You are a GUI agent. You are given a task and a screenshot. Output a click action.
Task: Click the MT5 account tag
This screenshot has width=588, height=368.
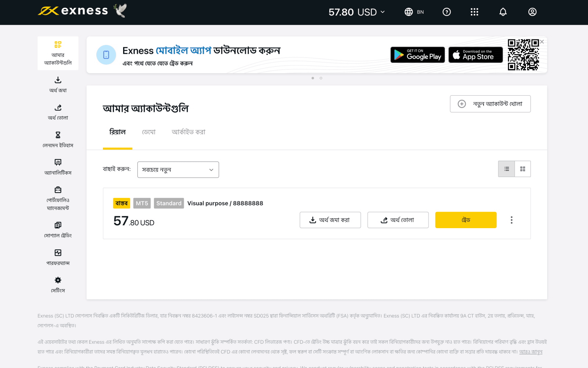142,203
